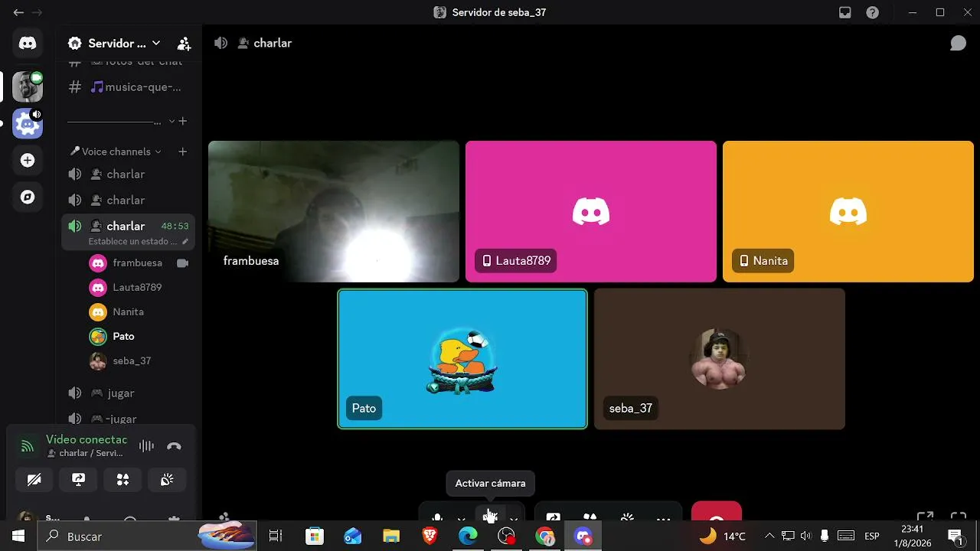Collapse the Voice channels category
Screen dimensions: 980x551
(x=116, y=152)
